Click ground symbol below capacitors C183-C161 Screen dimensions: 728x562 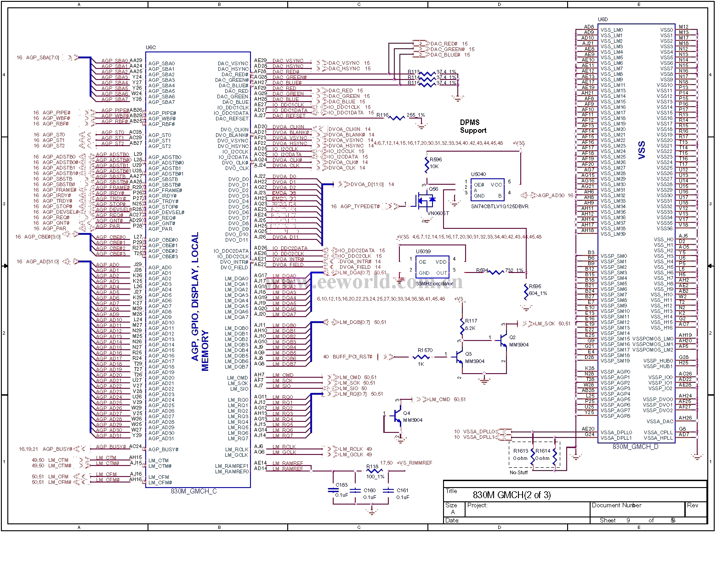tap(372, 511)
